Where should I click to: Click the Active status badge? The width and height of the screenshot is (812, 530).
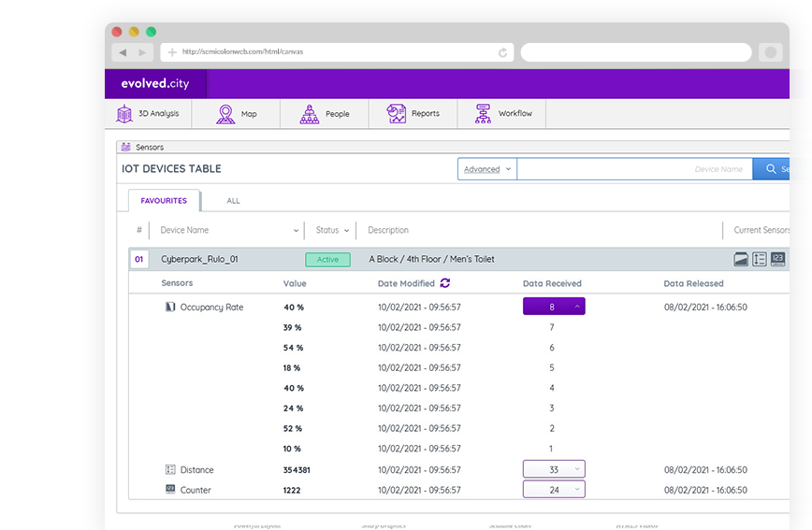click(327, 259)
